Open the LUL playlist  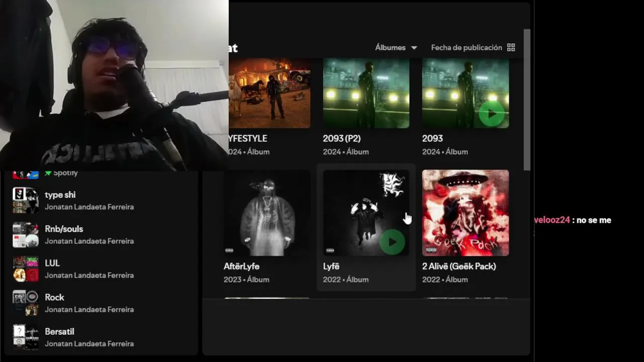point(101,268)
